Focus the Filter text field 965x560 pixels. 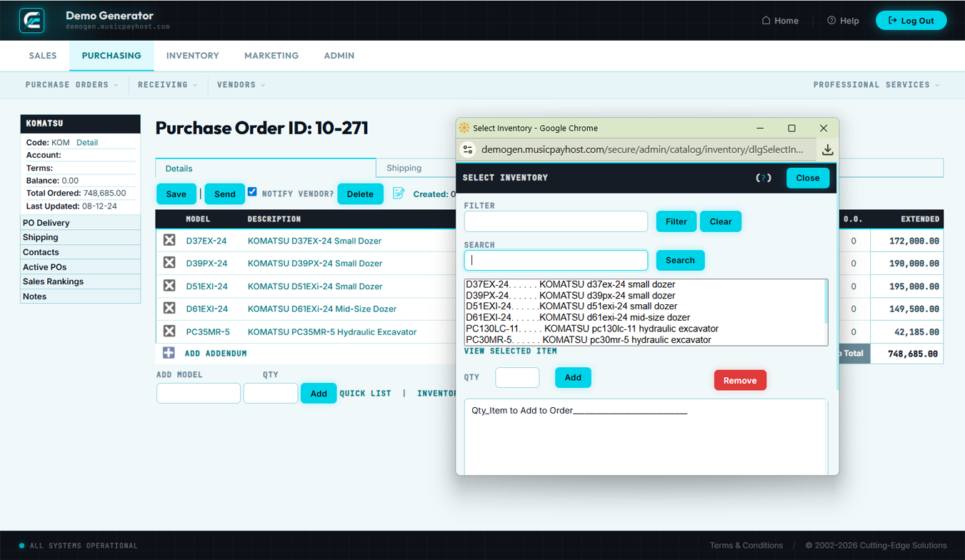pyautogui.click(x=556, y=221)
